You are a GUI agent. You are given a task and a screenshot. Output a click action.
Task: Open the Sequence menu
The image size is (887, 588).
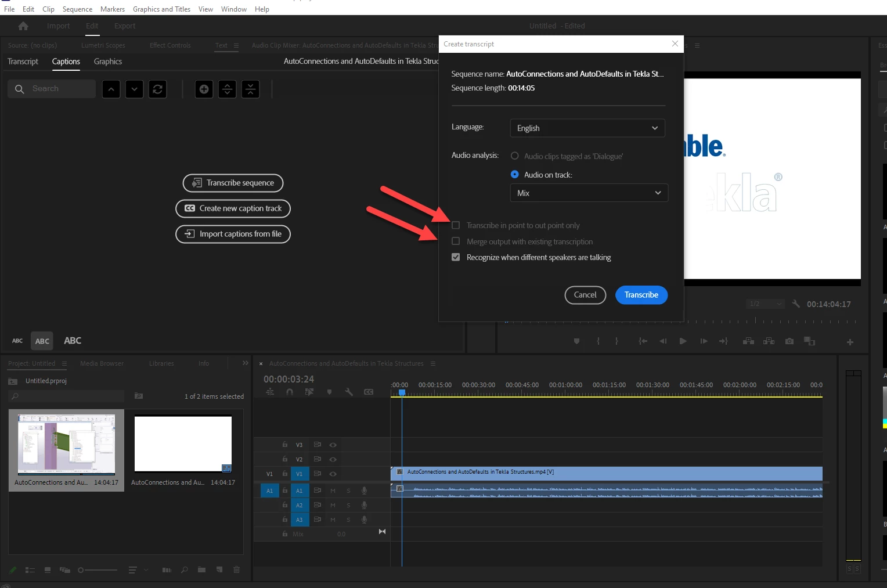pyautogui.click(x=77, y=9)
